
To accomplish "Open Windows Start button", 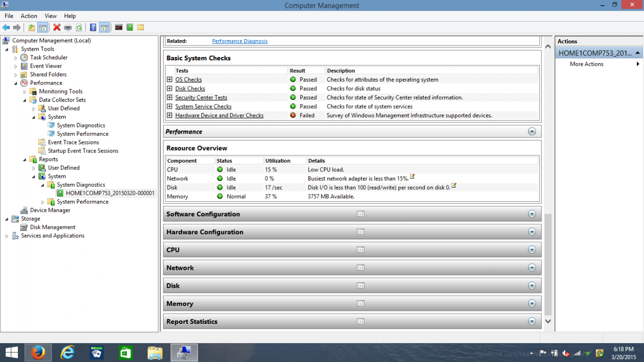I will point(12,353).
